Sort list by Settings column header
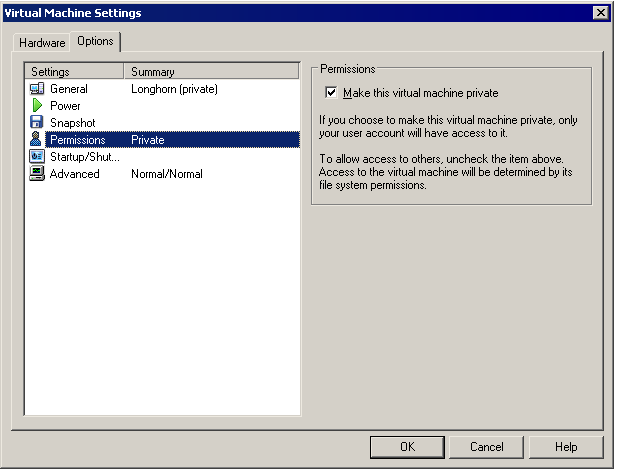 [x=75, y=72]
